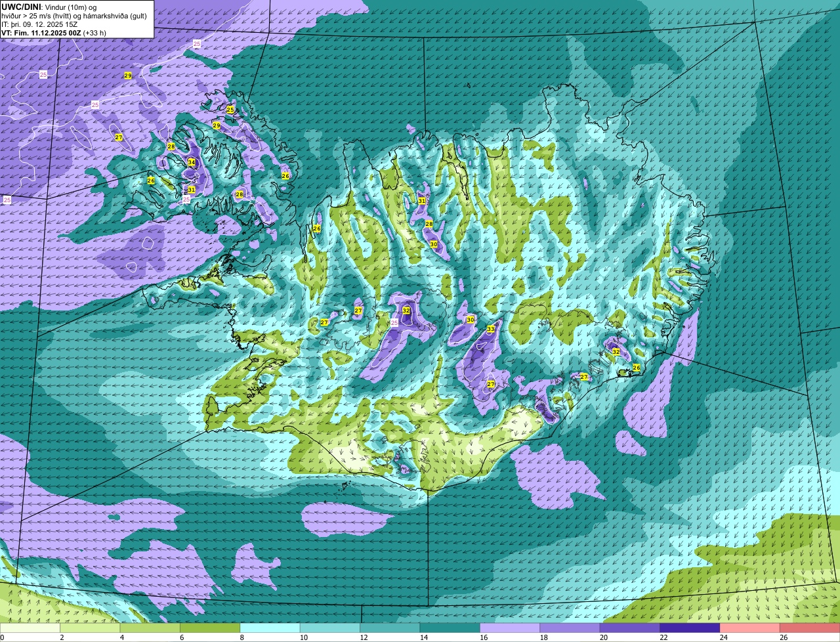
Task: Click the 'VT: Fim. 11.12.2025 00Z (+33 h)' line
Action: pos(54,32)
